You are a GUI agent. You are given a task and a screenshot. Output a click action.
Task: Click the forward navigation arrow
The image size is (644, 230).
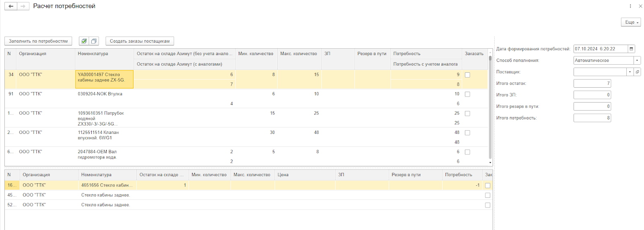[23, 6]
